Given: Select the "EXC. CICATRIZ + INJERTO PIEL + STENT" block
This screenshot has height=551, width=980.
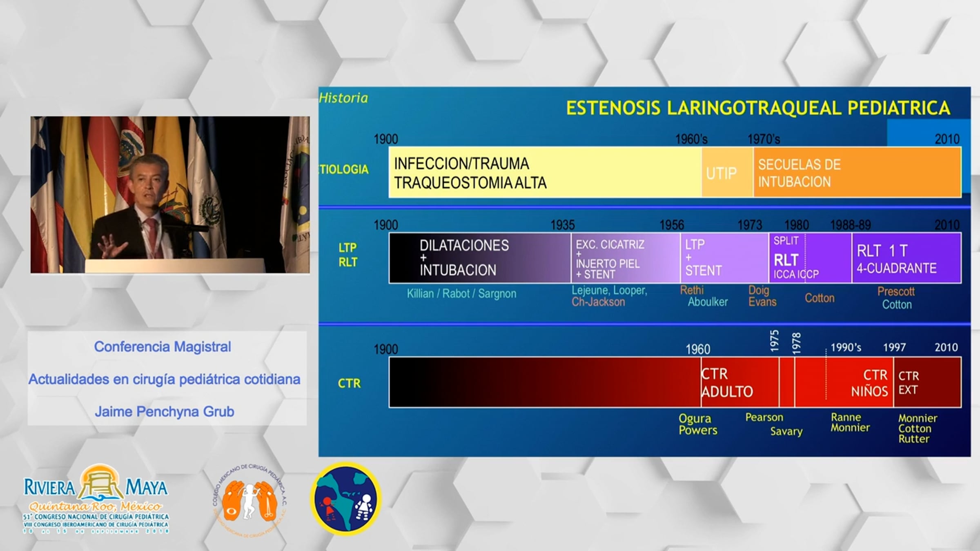Looking at the screenshot, I should 626,258.
